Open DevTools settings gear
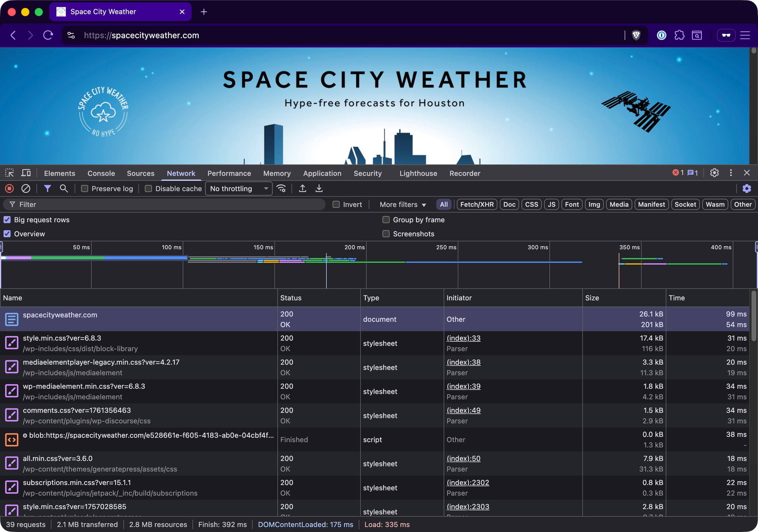 714,173
